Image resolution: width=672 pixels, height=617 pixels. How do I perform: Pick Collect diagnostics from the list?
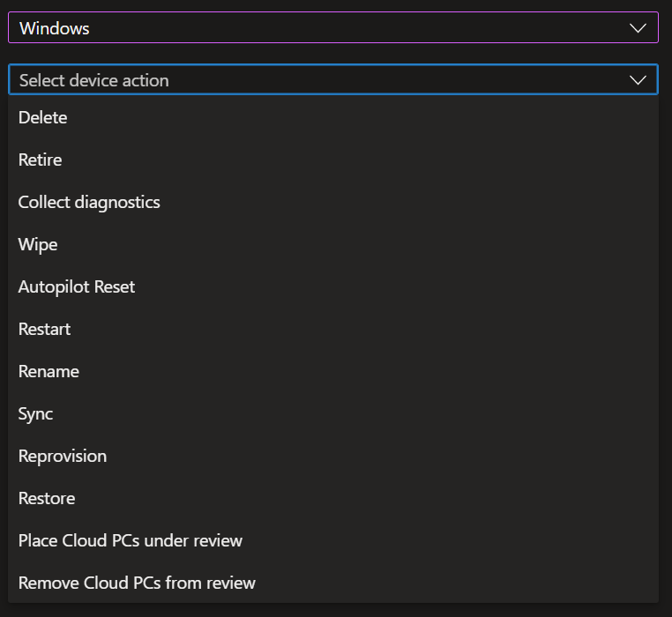[x=333, y=202]
